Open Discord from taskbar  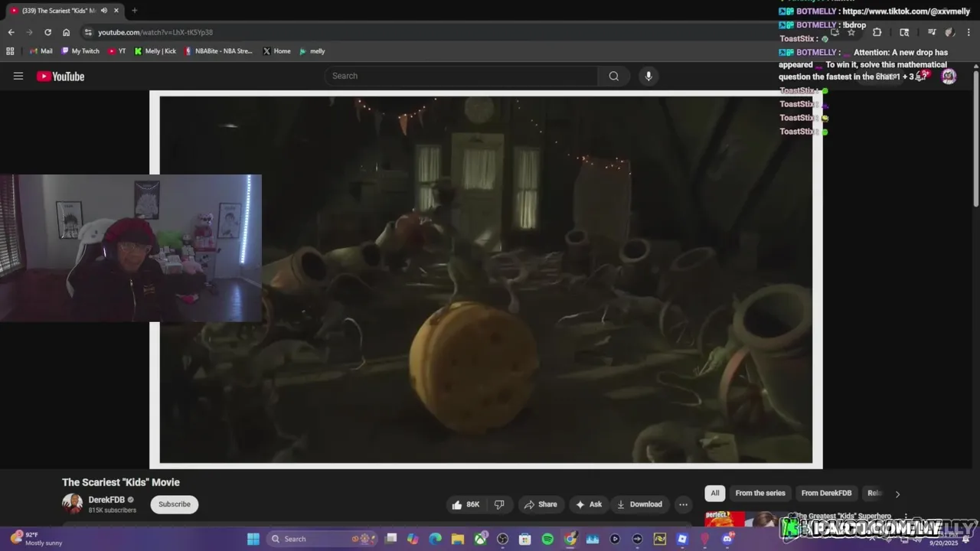click(x=727, y=539)
